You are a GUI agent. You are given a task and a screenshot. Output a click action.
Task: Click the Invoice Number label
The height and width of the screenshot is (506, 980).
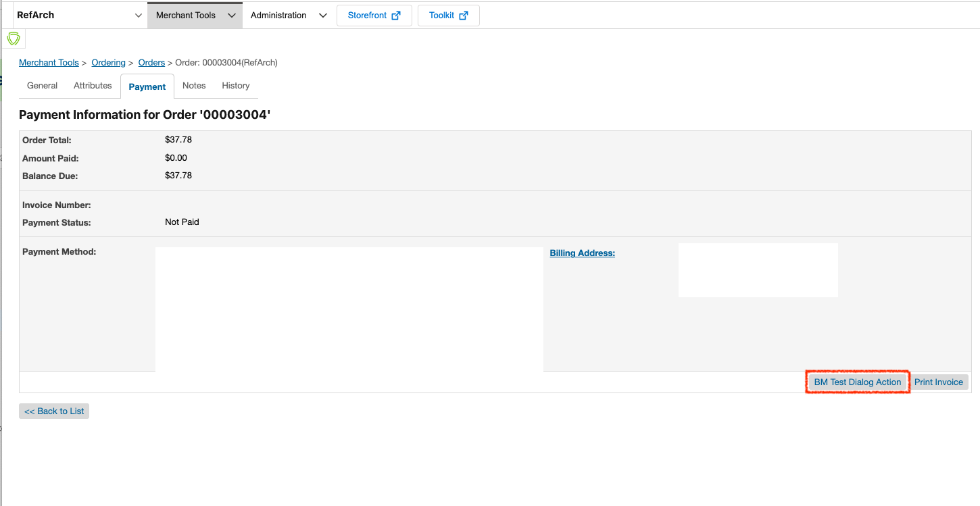coord(57,205)
